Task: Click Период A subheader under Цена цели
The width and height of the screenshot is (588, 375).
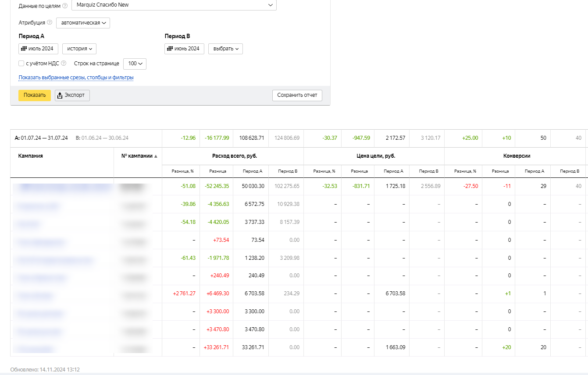Action: pyautogui.click(x=394, y=171)
